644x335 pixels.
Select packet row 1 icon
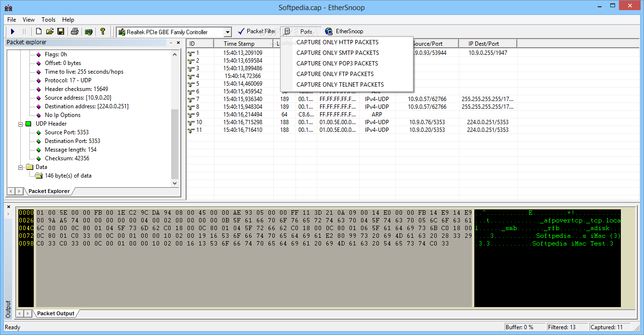[191, 53]
